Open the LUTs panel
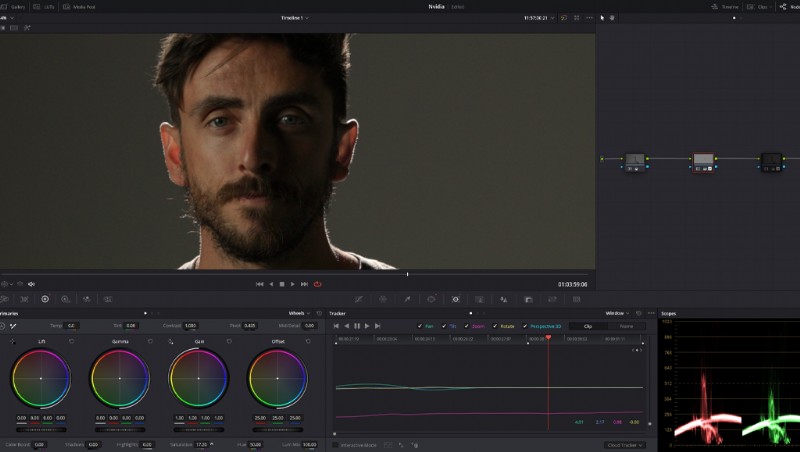Screen dimensions: 800x452 click(44, 7)
